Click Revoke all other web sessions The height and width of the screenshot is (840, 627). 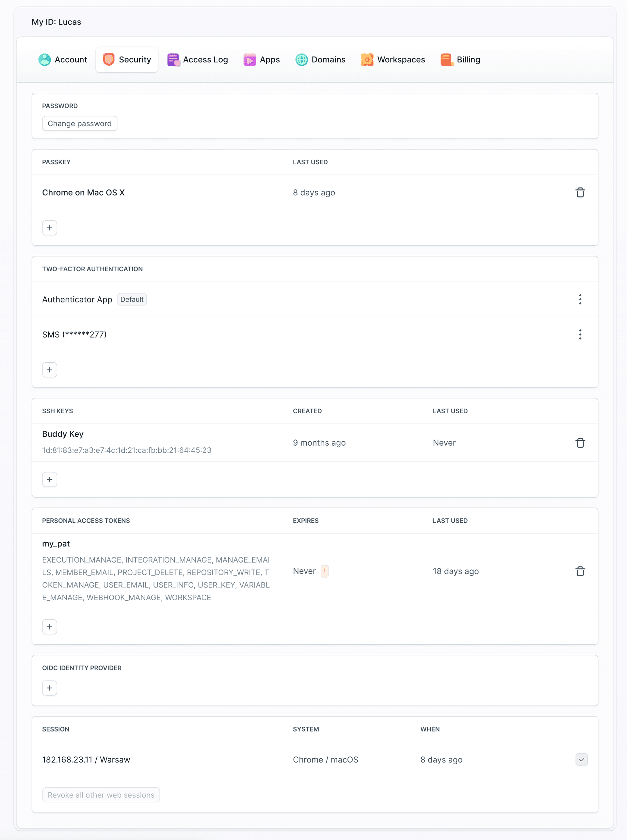click(x=101, y=795)
